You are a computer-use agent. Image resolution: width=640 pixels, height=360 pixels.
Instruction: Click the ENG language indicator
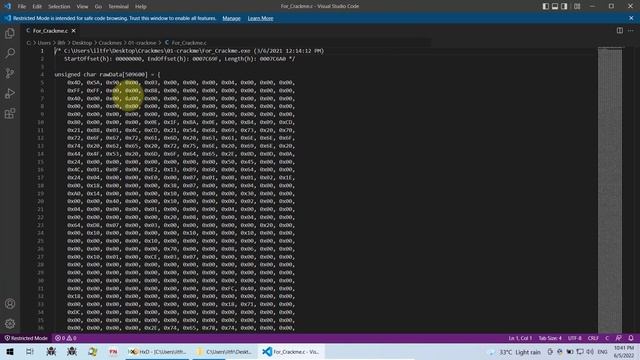(602, 352)
